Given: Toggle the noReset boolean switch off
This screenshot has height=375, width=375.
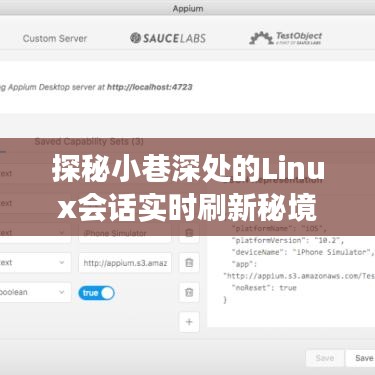Looking at the screenshot, I should (x=96, y=293).
